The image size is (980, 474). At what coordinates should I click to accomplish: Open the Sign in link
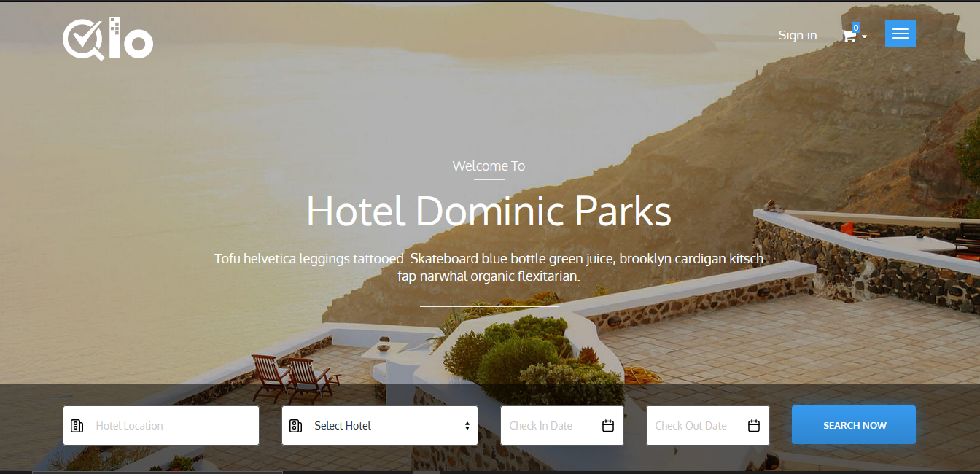point(798,35)
